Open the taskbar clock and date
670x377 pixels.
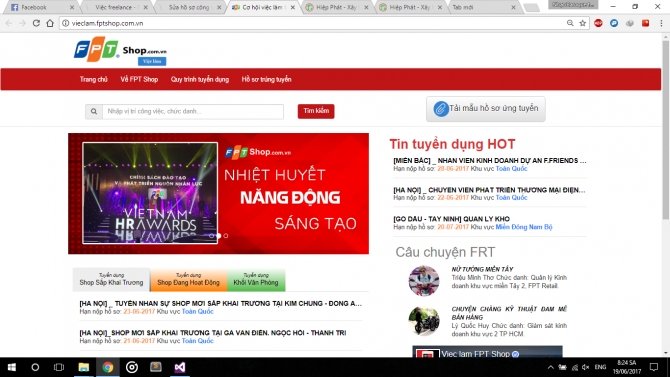tap(627, 367)
